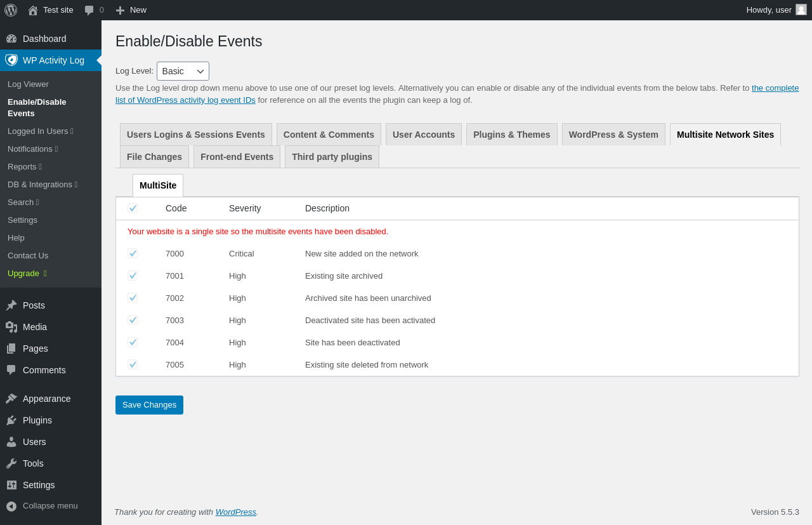Click the Save Changes button
Viewport: 812px width, 525px height.
(x=149, y=405)
